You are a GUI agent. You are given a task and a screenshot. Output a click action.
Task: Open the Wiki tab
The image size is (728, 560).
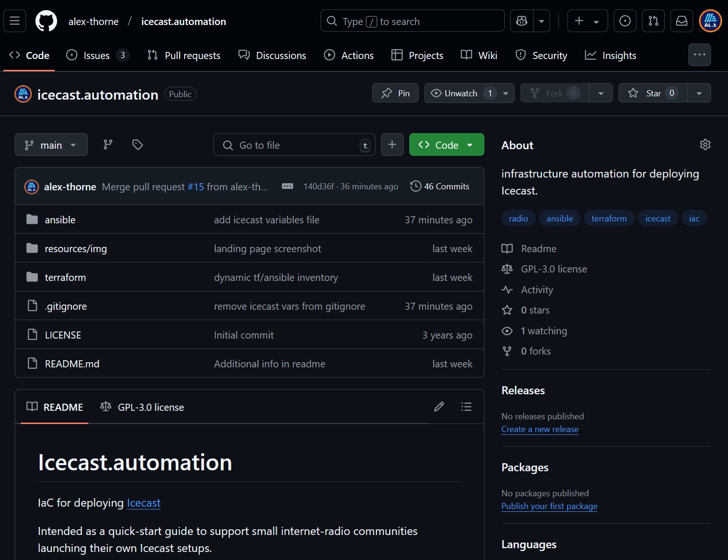(x=479, y=55)
